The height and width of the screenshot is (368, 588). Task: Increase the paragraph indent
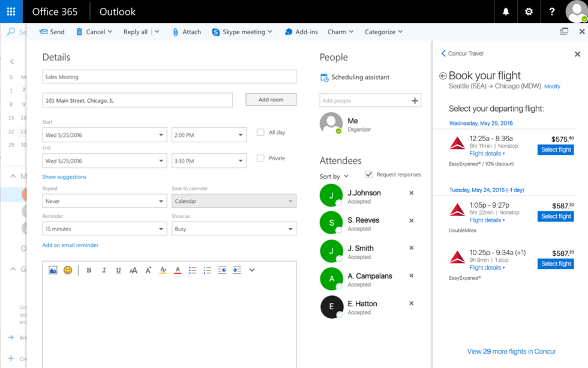236,270
